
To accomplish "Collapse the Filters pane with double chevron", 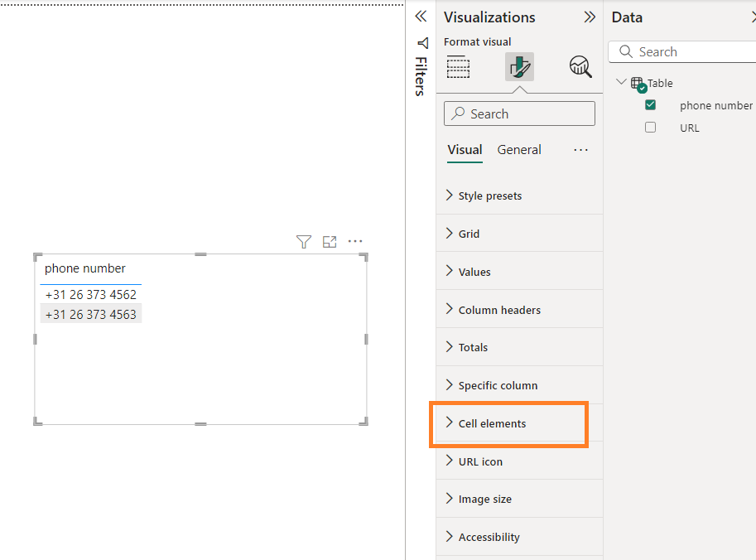I will pos(421,17).
